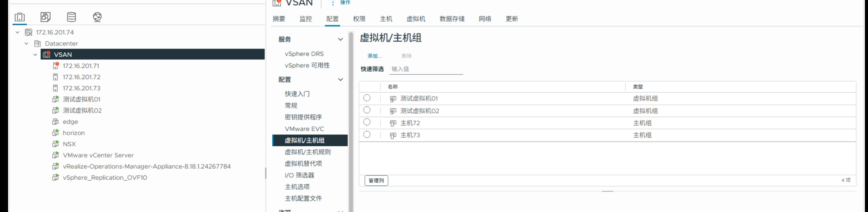Select radio button for 测试虚拟机02 group

[x=367, y=110]
